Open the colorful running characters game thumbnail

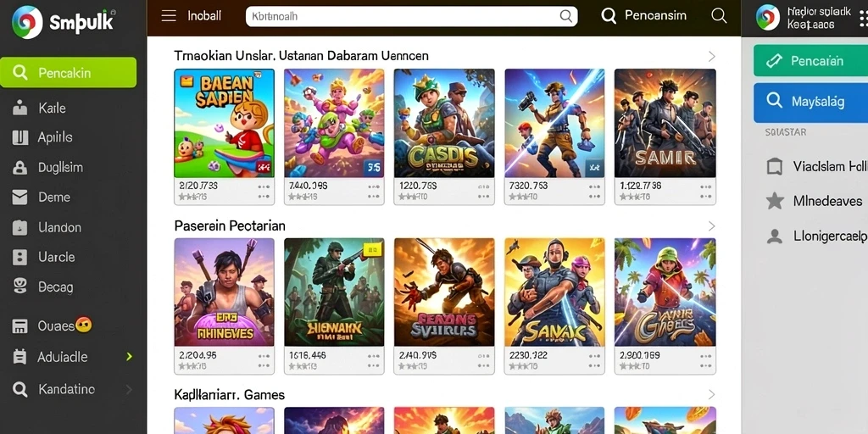[x=334, y=123]
